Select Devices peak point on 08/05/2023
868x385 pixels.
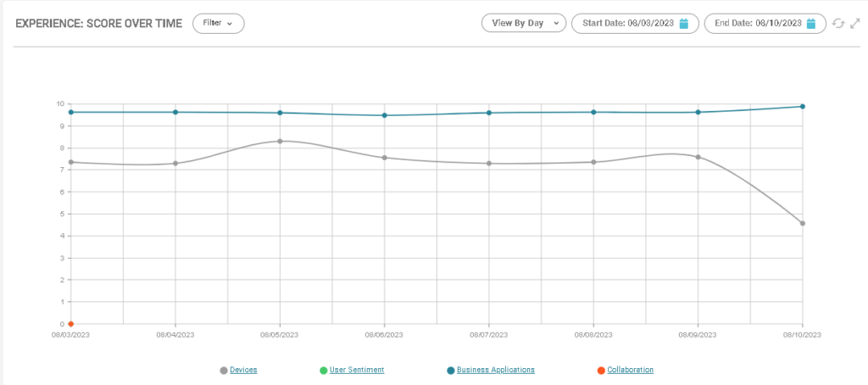coord(280,141)
